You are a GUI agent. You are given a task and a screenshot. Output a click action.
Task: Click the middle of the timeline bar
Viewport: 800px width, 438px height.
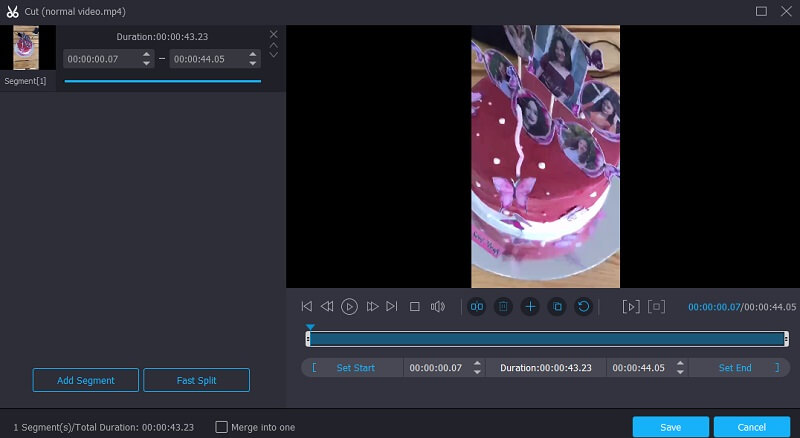click(x=547, y=339)
